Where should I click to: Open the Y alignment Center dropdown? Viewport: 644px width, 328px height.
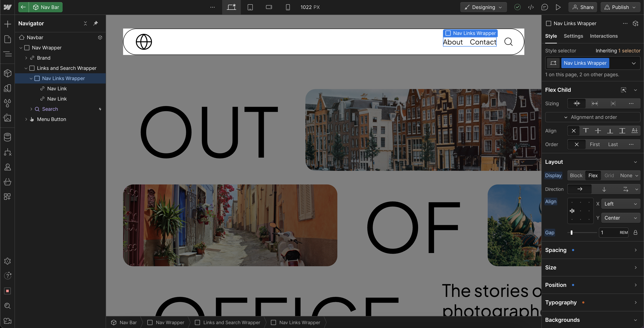(x=621, y=218)
